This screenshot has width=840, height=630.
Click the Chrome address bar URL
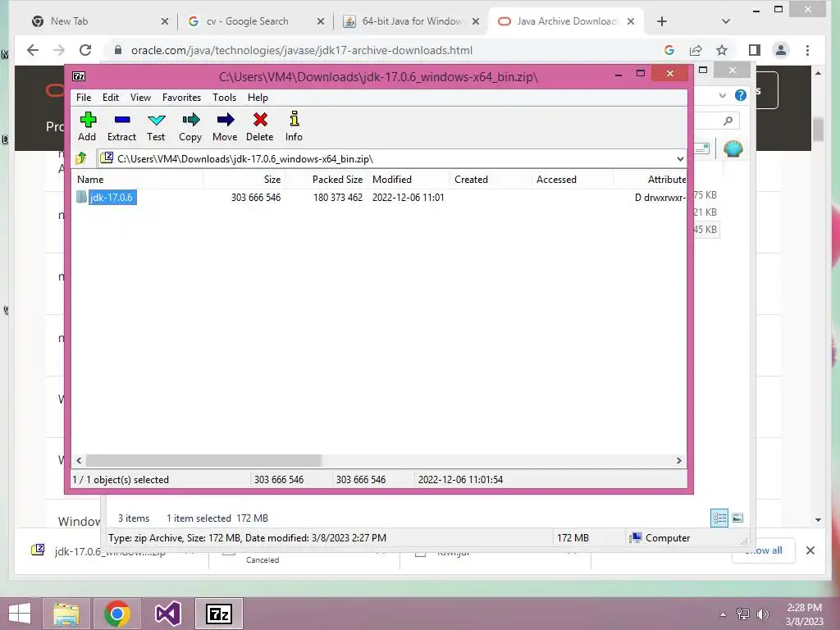(302, 50)
